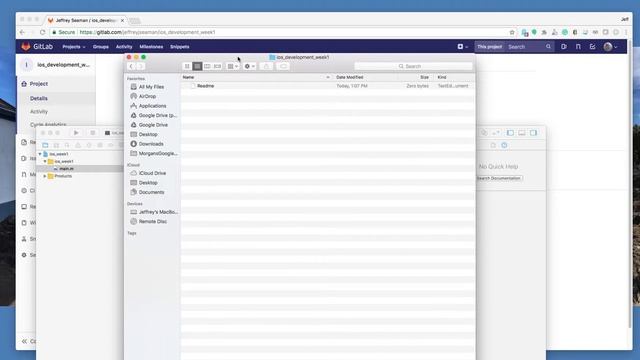This screenshot has height=360, width=640.
Task: Click the Search Documentation button in Xcode
Action: [499, 178]
